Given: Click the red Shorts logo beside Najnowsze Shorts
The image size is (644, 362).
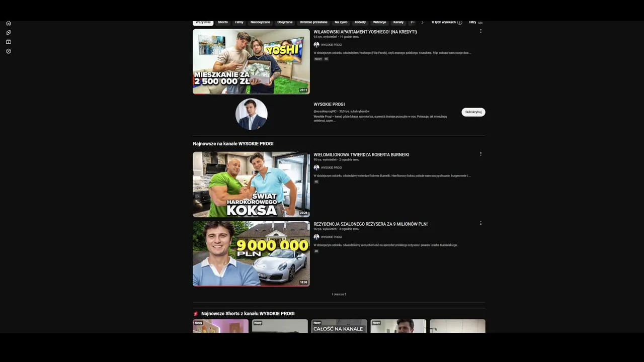Looking at the screenshot, I should coord(196,314).
